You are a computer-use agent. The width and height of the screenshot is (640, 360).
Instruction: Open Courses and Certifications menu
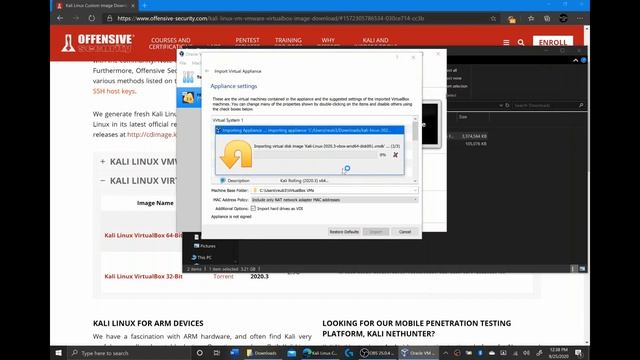170,43
